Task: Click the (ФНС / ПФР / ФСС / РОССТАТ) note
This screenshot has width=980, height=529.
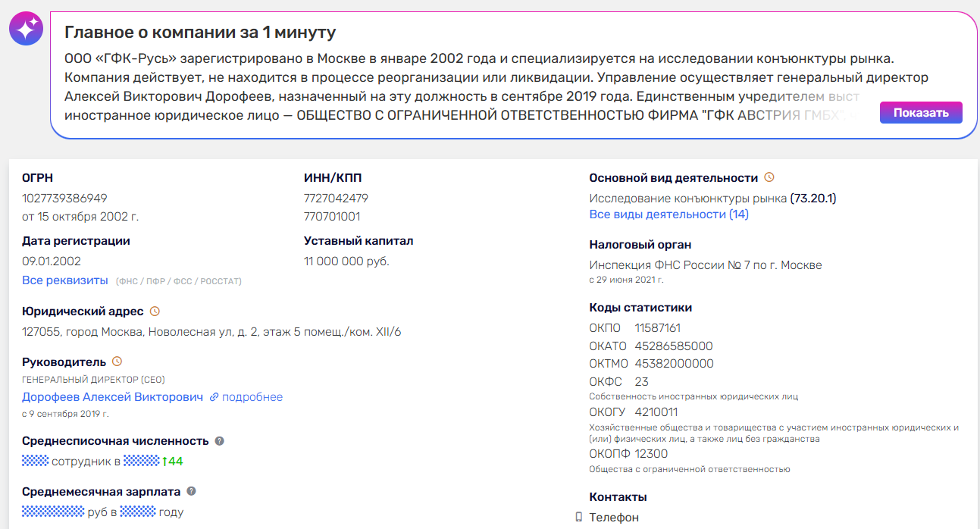Action: (179, 281)
